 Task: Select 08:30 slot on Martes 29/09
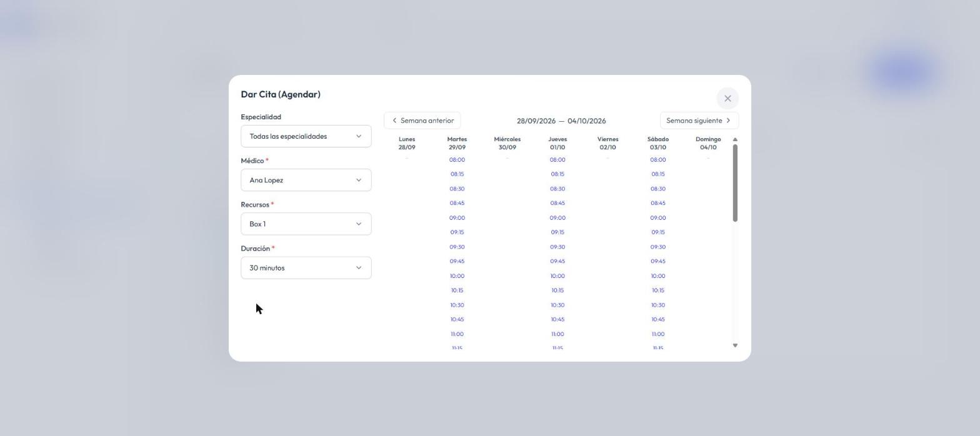click(457, 189)
